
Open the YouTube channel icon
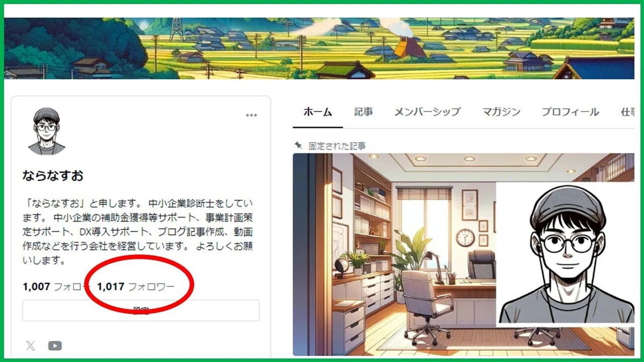click(55, 346)
